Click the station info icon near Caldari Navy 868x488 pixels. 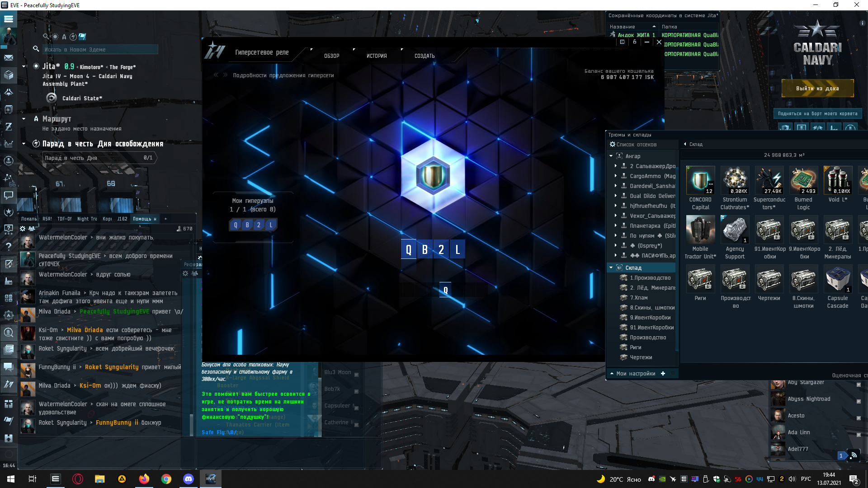(x=862, y=23)
